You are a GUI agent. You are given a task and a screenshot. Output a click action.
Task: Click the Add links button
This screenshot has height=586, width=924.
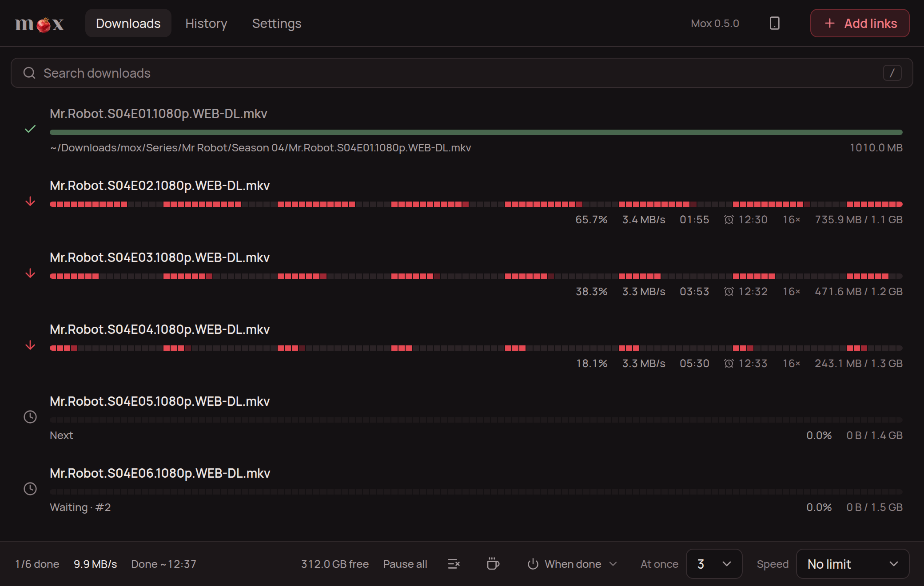click(860, 23)
